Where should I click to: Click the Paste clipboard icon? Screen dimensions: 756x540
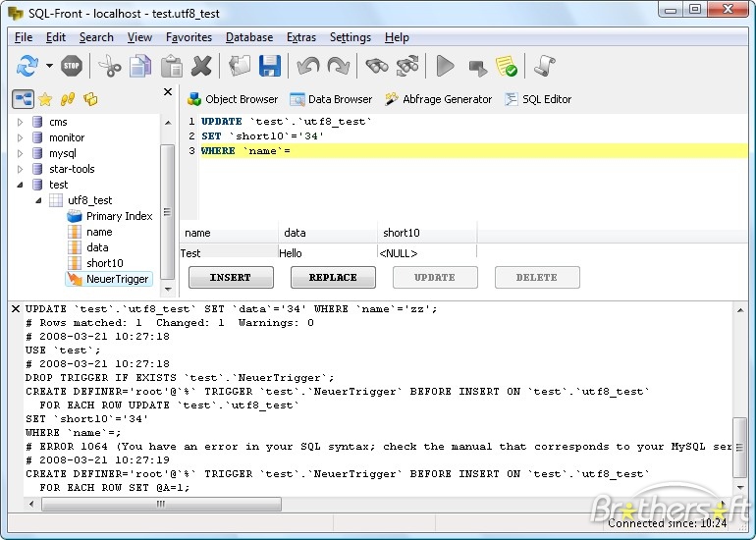pyautogui.click(x=171, y=66)
